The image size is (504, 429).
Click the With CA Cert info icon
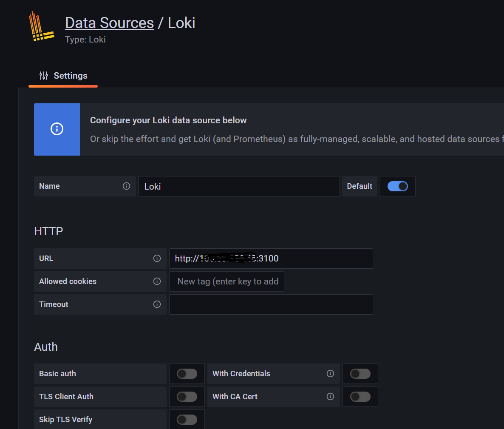click(x=330, y=397)
